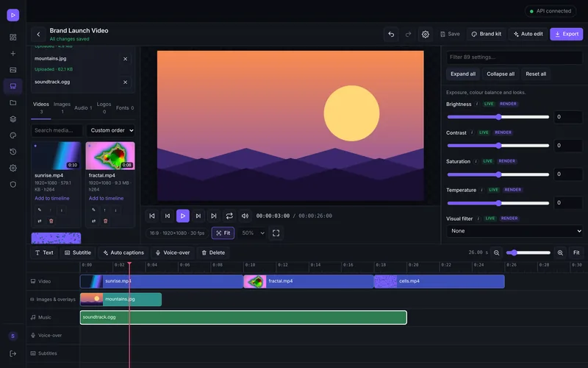The image size is (588, 368).
Task: Add a Text element to the timeline
Action: tap(44, 252)
